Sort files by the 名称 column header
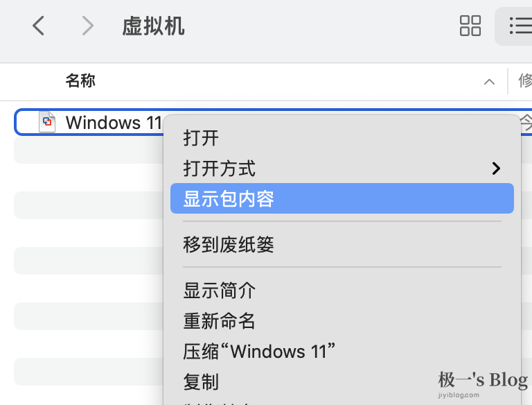 (x=80, y=81)
